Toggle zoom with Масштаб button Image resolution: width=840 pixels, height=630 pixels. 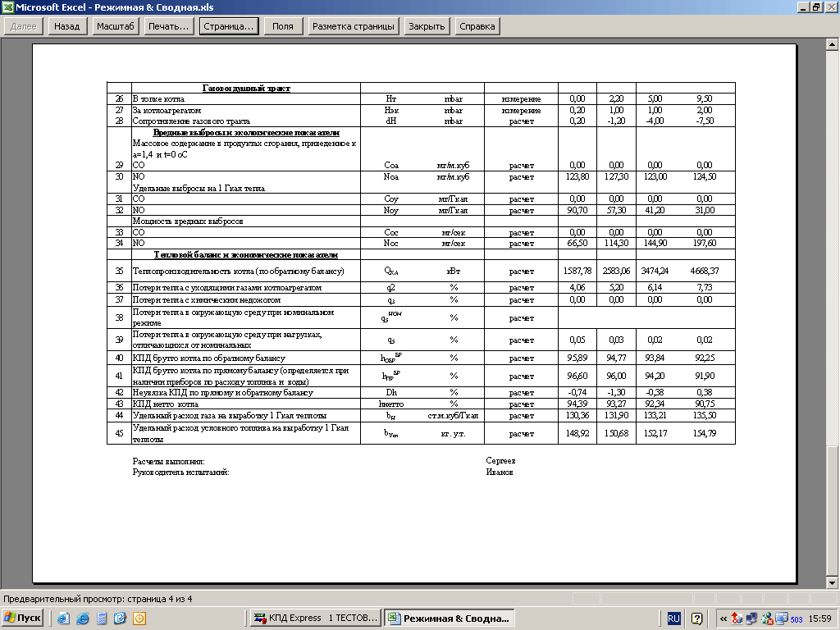point(115,26)
